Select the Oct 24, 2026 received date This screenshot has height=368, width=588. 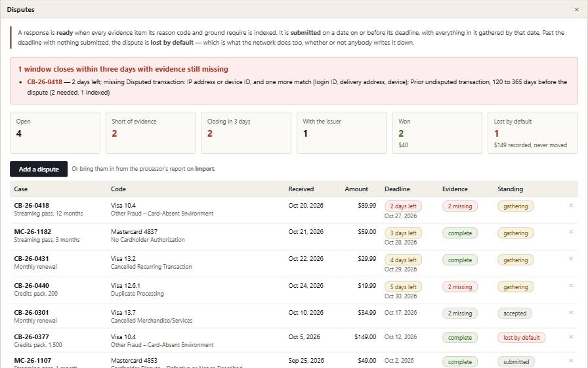(306, 286)
